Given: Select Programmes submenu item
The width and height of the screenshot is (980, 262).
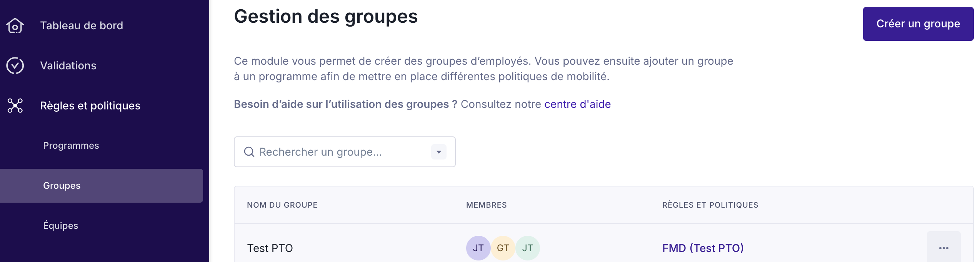Looking at the screenshot, I should pos(71,146).
